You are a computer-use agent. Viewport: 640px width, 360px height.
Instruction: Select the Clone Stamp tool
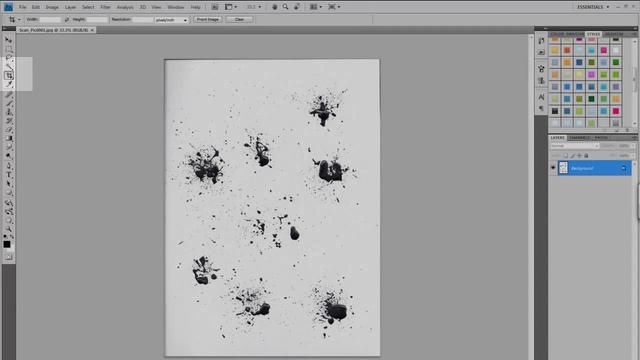point(9,112)
